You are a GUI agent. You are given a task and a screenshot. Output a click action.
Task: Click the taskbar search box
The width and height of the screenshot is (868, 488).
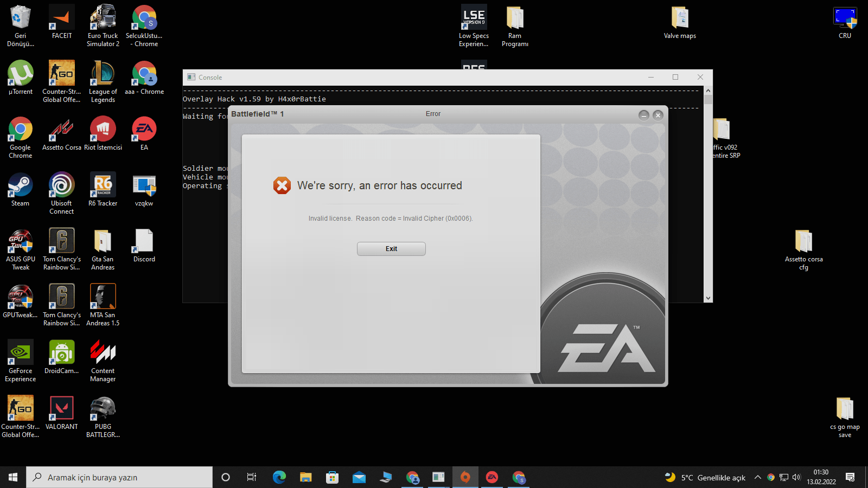[119, 477]
